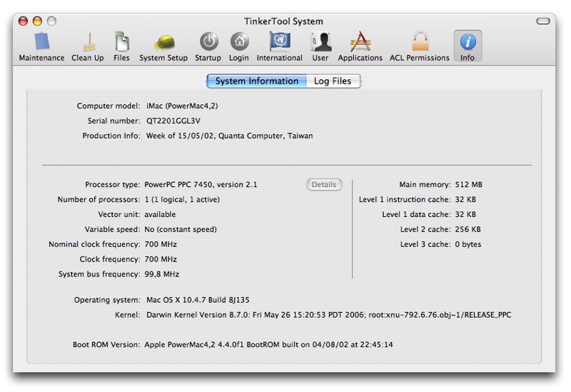This screenshot has width=571, height=392.
Task: Click the No (constant speed) value
Action: [x=181, y=229]
